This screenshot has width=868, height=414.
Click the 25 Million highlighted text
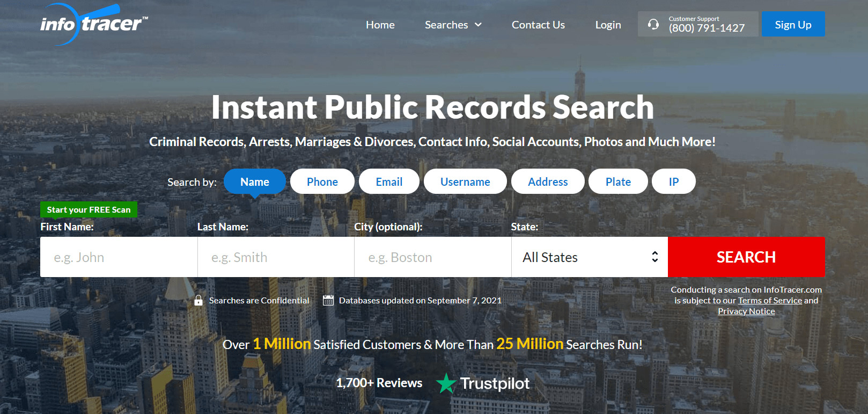pyautogui.click(x=529, y=344)
